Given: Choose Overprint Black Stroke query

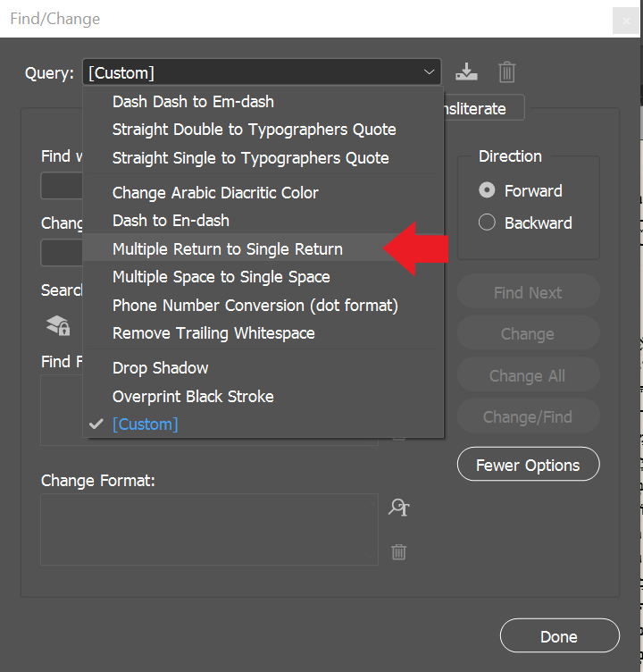Looking at the screenshot, I should click(x=193, y=396).
